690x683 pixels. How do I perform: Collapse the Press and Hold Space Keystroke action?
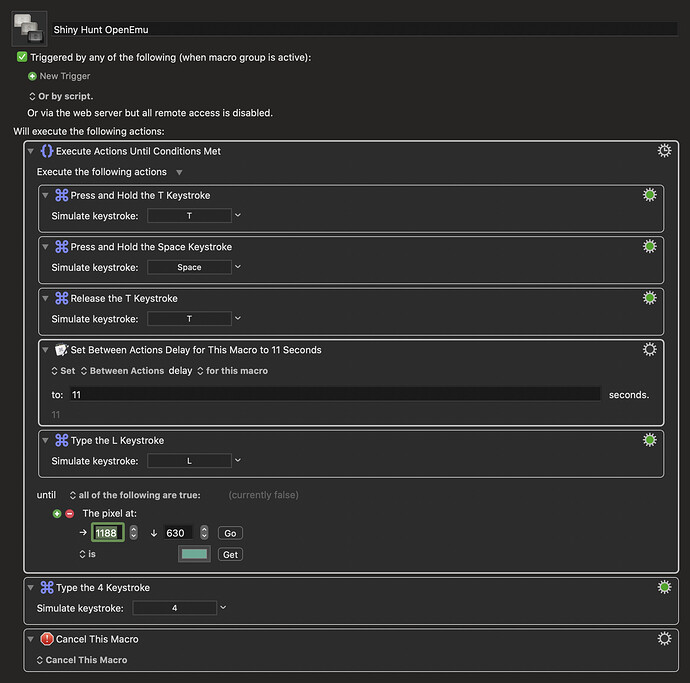[45, 247]
